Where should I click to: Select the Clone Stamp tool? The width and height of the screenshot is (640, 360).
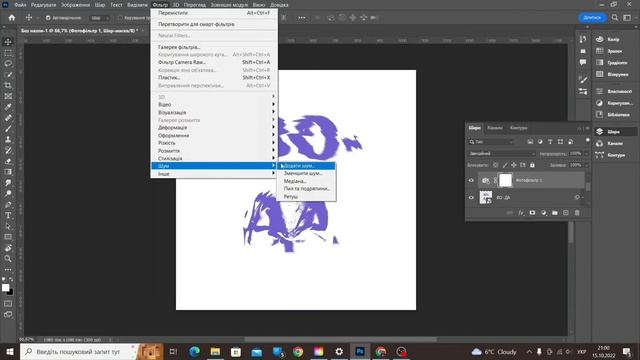click(x=8, y=140)
